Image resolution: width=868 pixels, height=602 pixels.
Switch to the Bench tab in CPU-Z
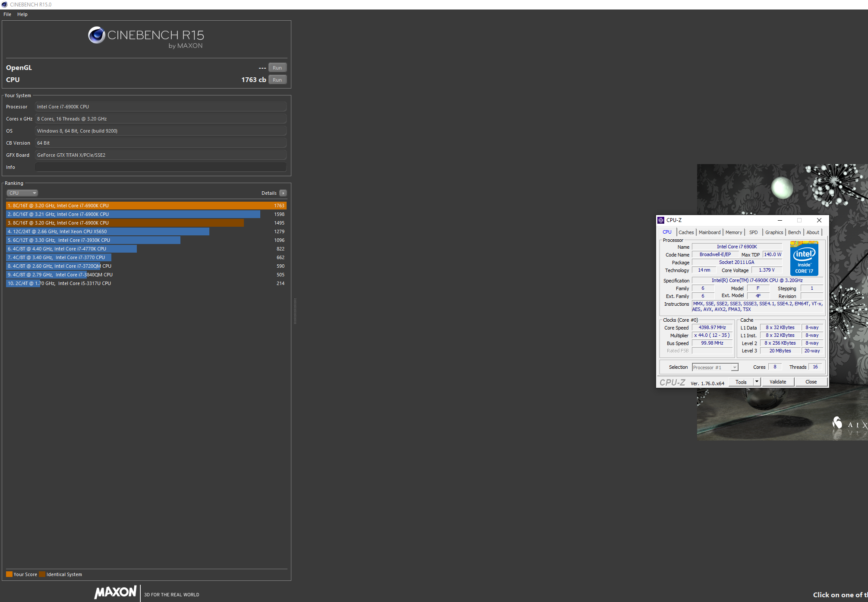(794, 232)
